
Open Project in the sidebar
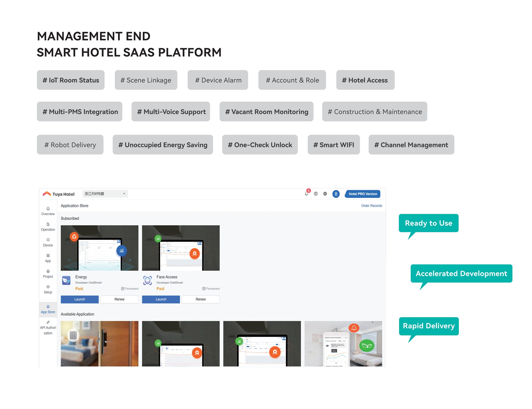coord(48,274)
